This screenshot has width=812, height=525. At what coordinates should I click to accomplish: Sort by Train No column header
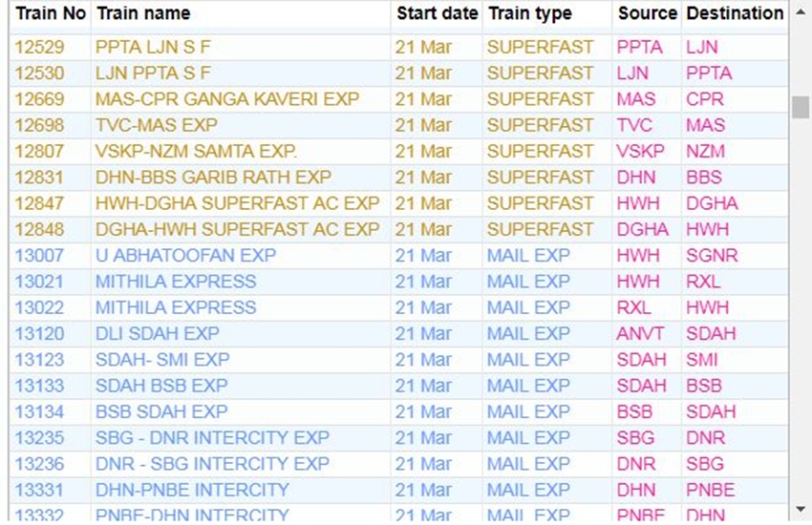click(x=50, y=13)
